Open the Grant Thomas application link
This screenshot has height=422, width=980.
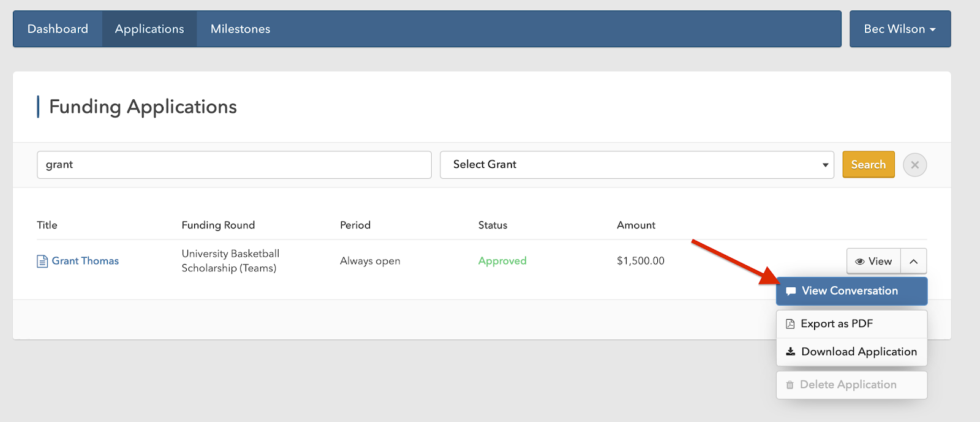click(85, 261)
